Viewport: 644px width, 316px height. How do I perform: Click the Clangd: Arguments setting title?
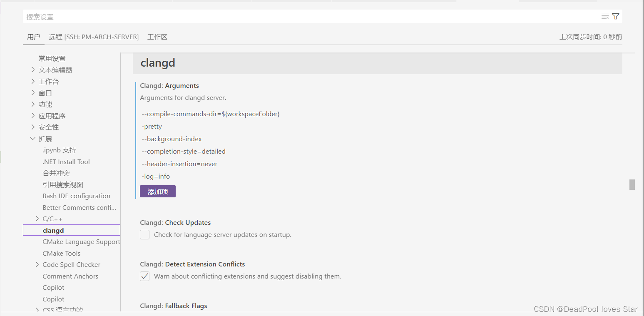pyautogui.click(x=169, y=86)
